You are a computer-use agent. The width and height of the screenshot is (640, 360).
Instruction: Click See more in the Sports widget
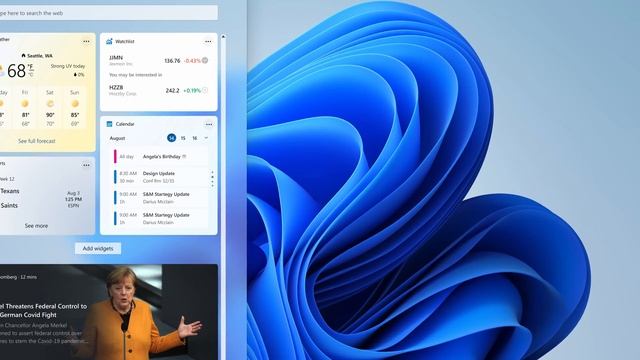coord(36,226)
